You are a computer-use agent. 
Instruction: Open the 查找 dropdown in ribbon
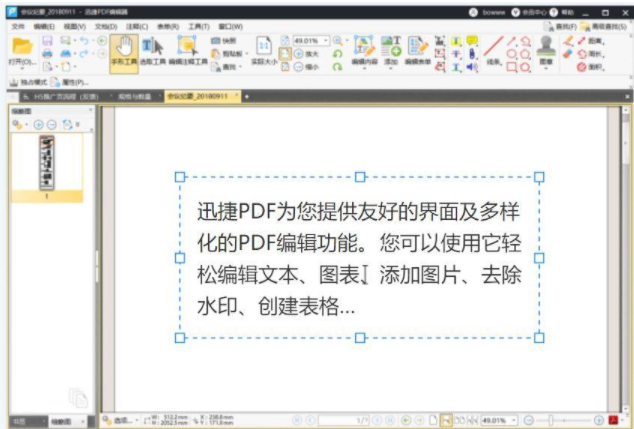pos(226,67)
